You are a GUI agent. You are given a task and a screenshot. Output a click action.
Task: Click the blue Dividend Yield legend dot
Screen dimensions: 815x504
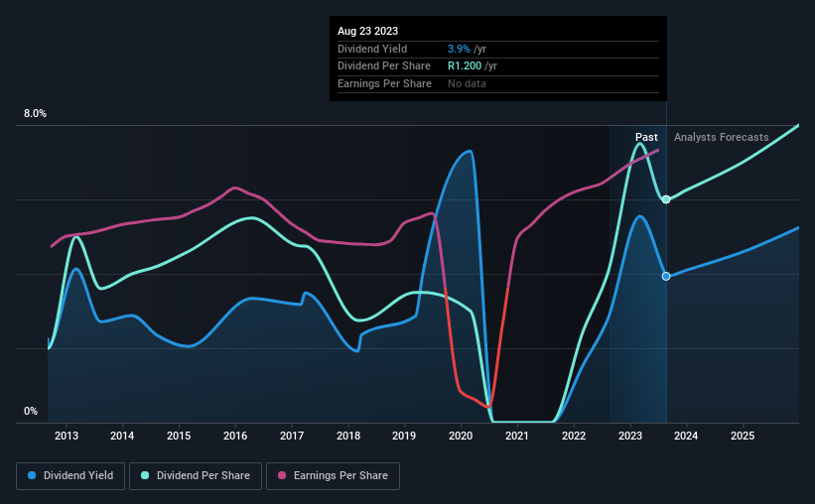pos(32,475)
